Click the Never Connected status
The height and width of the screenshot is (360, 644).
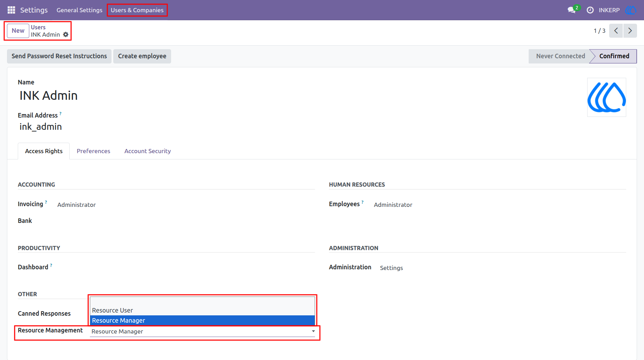coord(560,56)
